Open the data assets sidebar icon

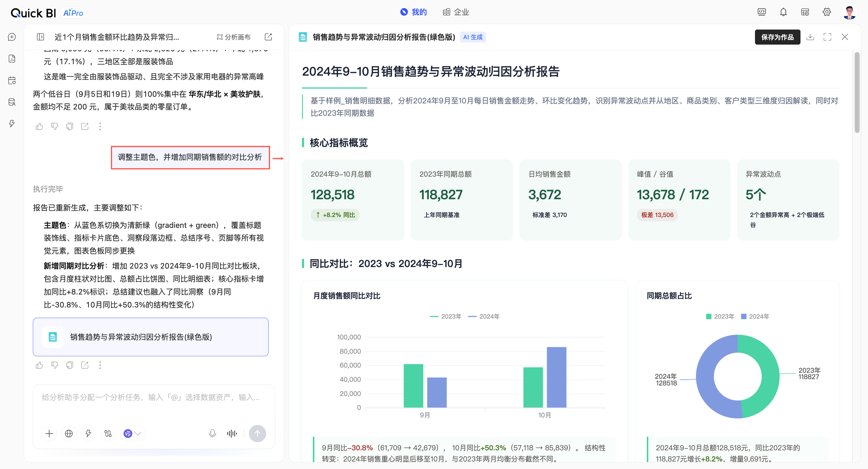pyautogui.click(x=12, y=102)
